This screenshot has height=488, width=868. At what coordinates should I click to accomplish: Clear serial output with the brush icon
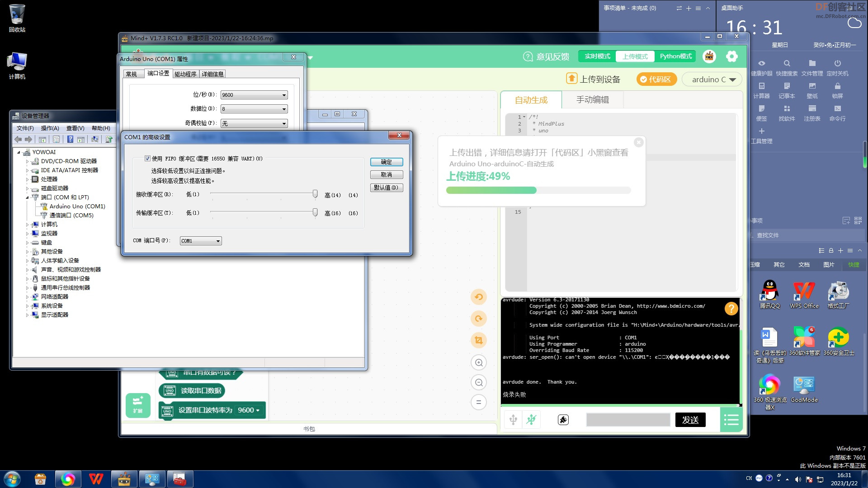(x=563, y=420)
